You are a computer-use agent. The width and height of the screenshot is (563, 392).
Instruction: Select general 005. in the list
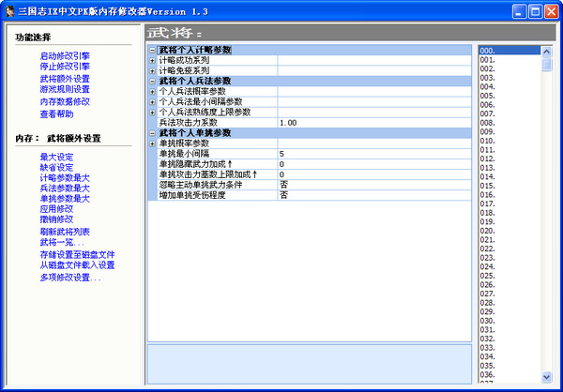(x=510, y=96)
